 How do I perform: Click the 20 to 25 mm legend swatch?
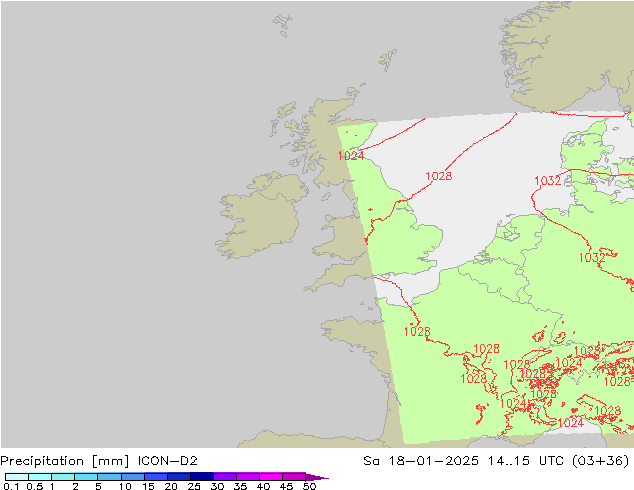tap(179, 477)
